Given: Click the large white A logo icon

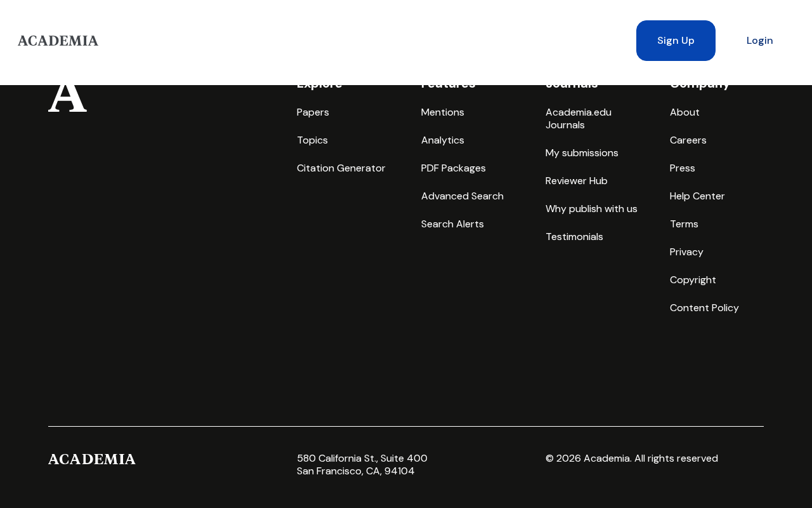Looking at the screenshot, I should [x=67, y=98].
